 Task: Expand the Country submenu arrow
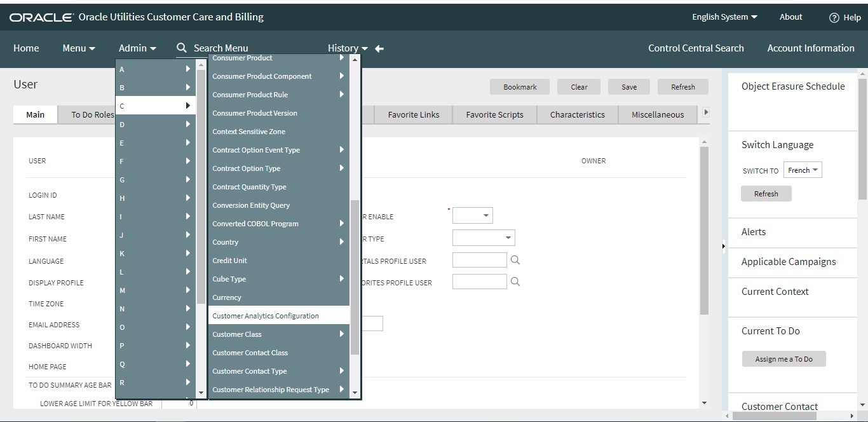pyautogui.click(x=342, y=242)
